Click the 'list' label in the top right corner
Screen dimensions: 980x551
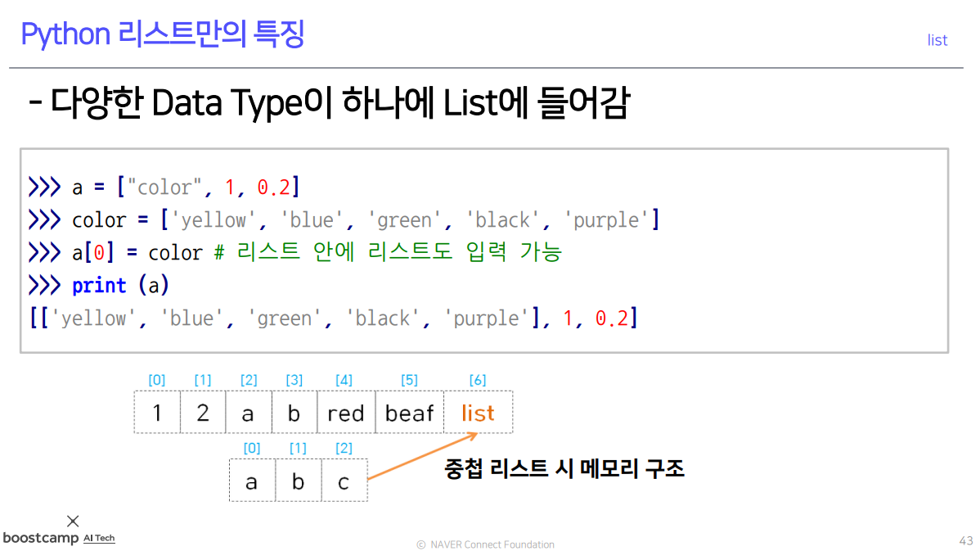point(937,40)
